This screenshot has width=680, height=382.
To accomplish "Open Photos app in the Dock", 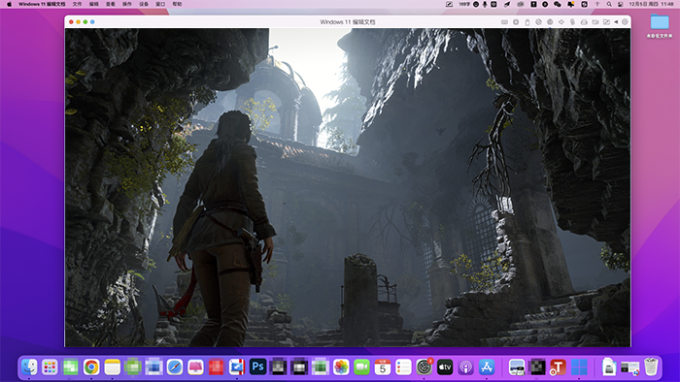I will [341, 367].
